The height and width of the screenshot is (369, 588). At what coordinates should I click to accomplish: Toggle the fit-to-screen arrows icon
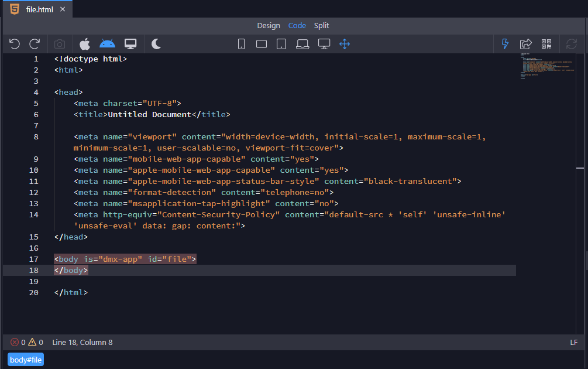pos(345,44)
